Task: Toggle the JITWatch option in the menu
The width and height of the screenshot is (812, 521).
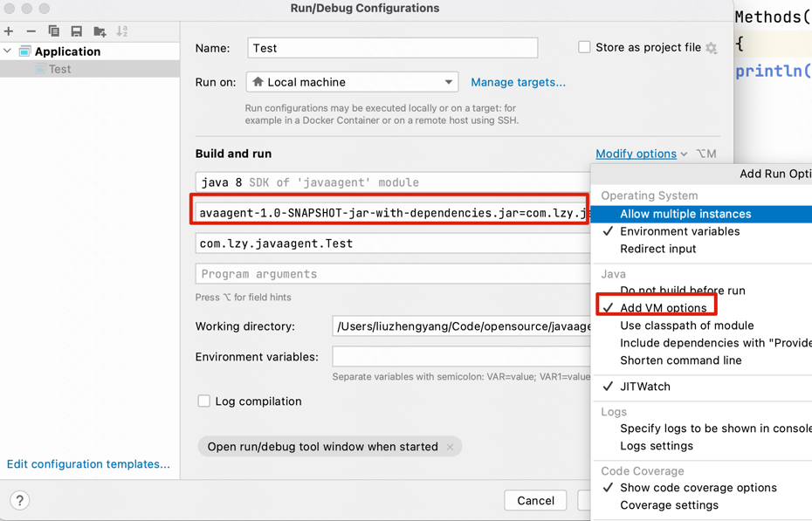Action: pyautogui.click(x=644, y=387)
